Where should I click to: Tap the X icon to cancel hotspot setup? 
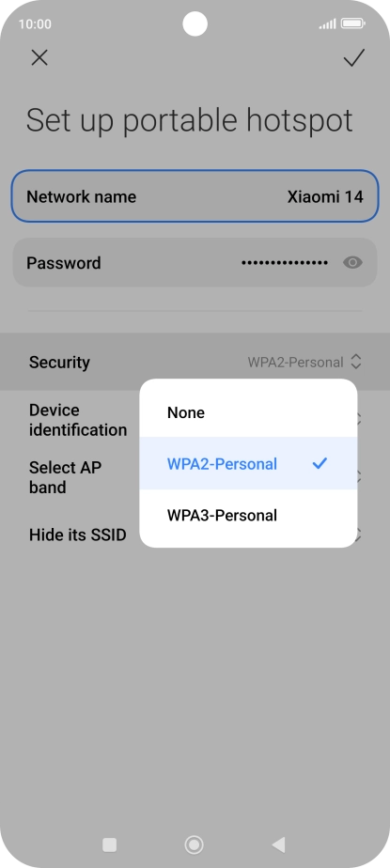tap(39, 57)
